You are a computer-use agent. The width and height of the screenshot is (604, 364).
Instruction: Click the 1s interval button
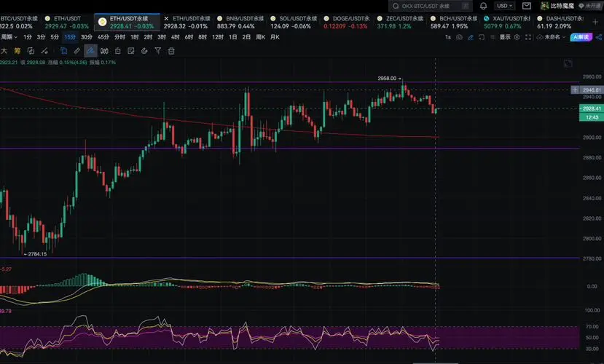click(x=447, y=37)
